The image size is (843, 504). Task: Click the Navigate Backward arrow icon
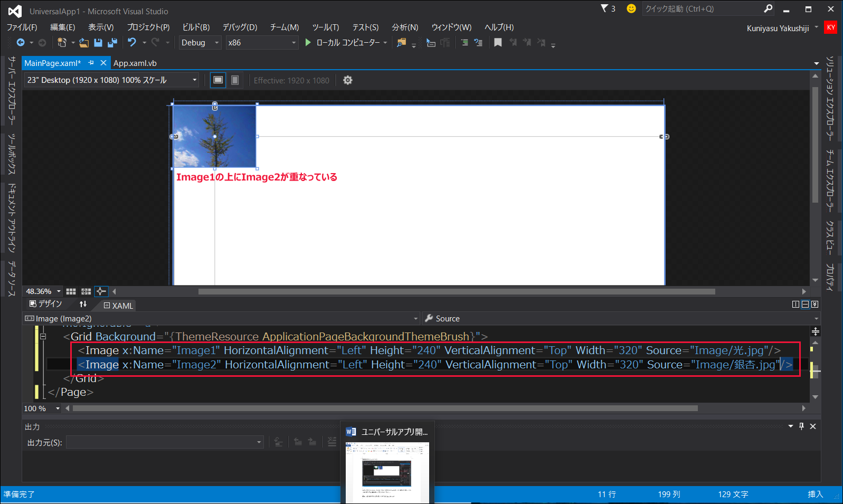21,43
